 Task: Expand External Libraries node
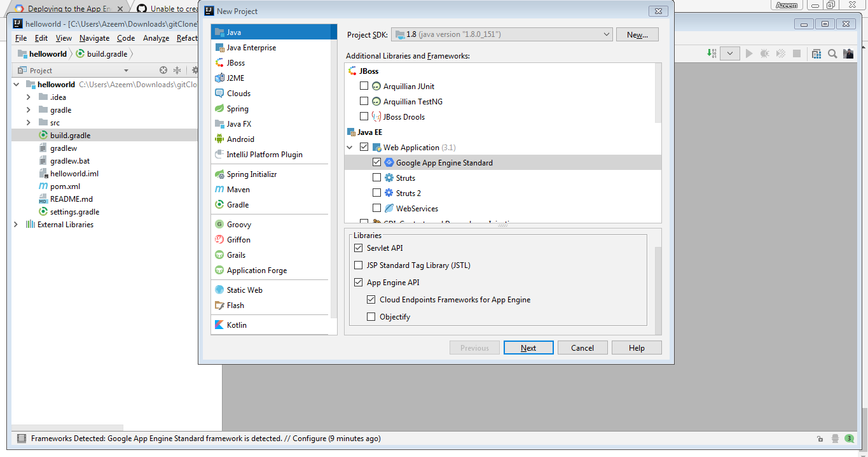coord(16,225)
